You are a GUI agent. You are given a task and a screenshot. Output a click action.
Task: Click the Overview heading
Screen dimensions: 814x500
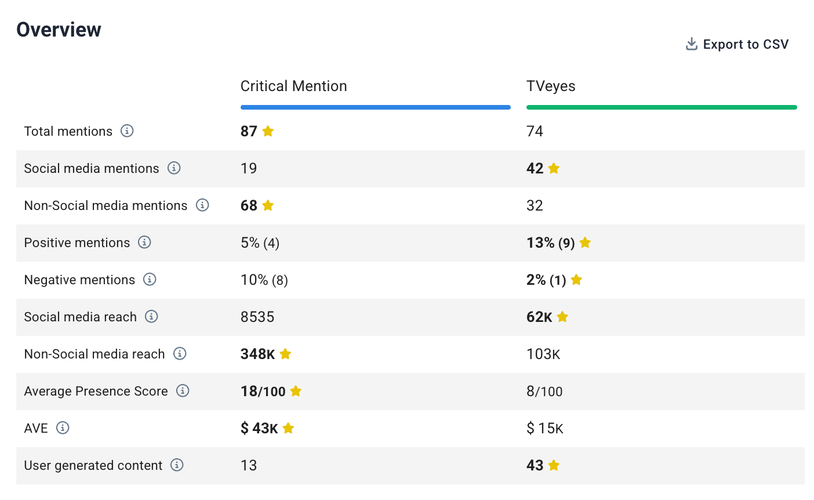point(59,30)
